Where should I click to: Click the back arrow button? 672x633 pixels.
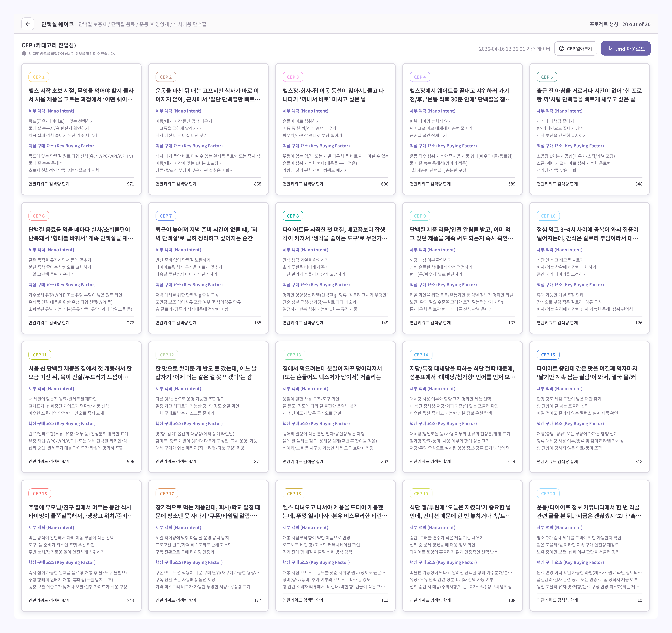coord(28,24)
